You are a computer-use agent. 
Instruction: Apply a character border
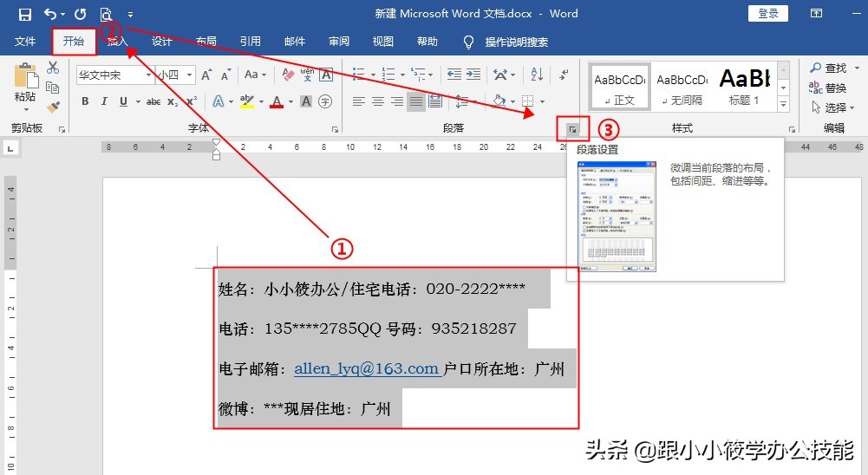(x=326, y=75)
